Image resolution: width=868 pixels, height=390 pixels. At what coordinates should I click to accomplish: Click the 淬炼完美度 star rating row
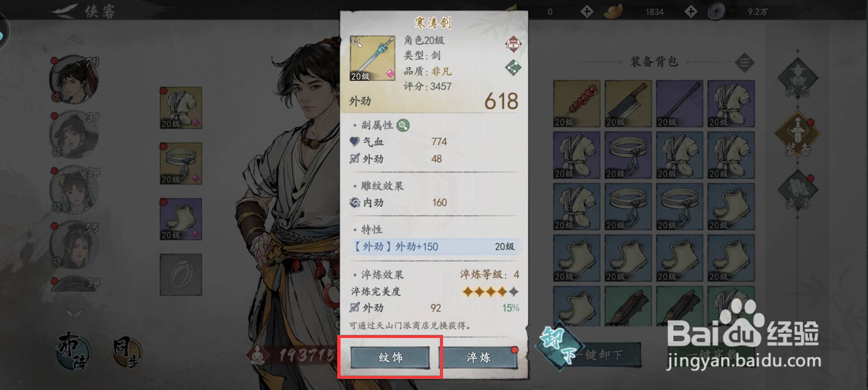(434, 291)
